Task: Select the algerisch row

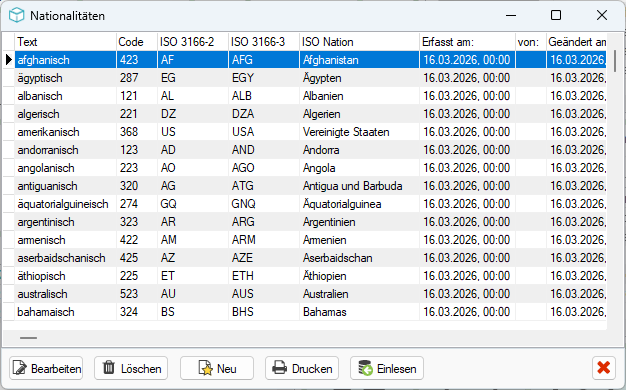Action: tap(311, 114)
